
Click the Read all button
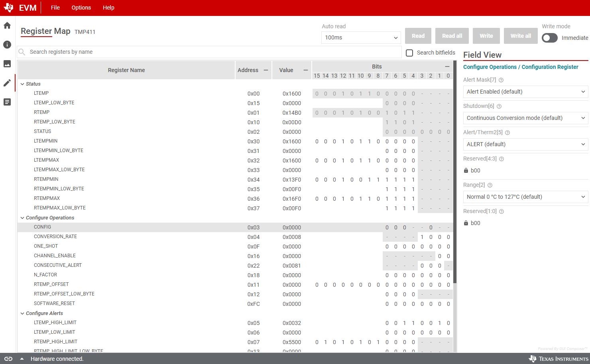coord(452,36)
